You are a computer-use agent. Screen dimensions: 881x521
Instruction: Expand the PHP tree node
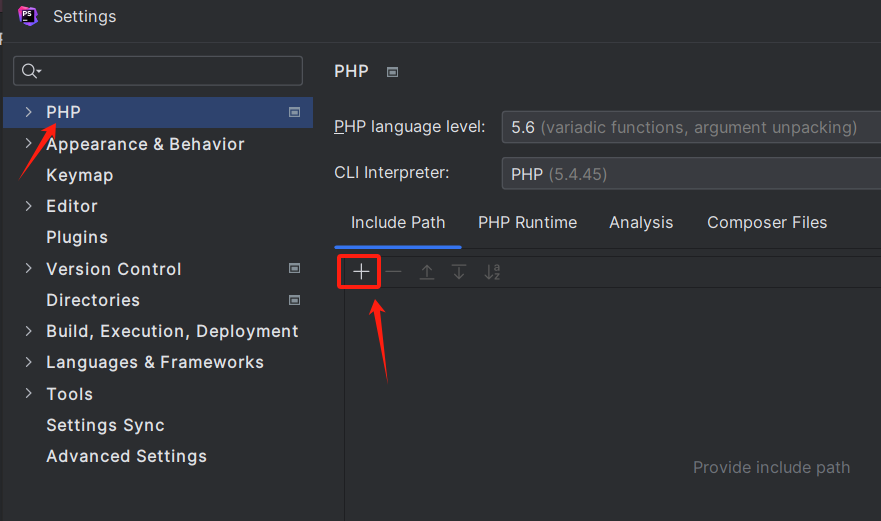point(29,112)
